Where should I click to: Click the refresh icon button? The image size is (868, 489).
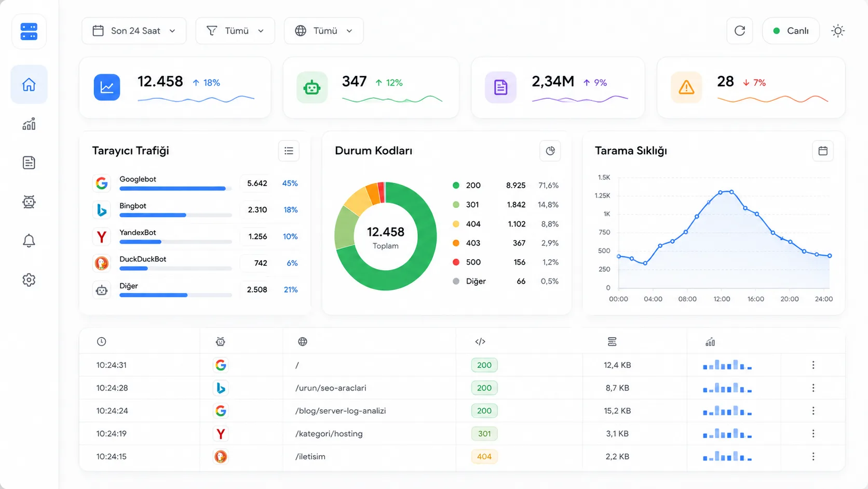click(x=740, y=31)
